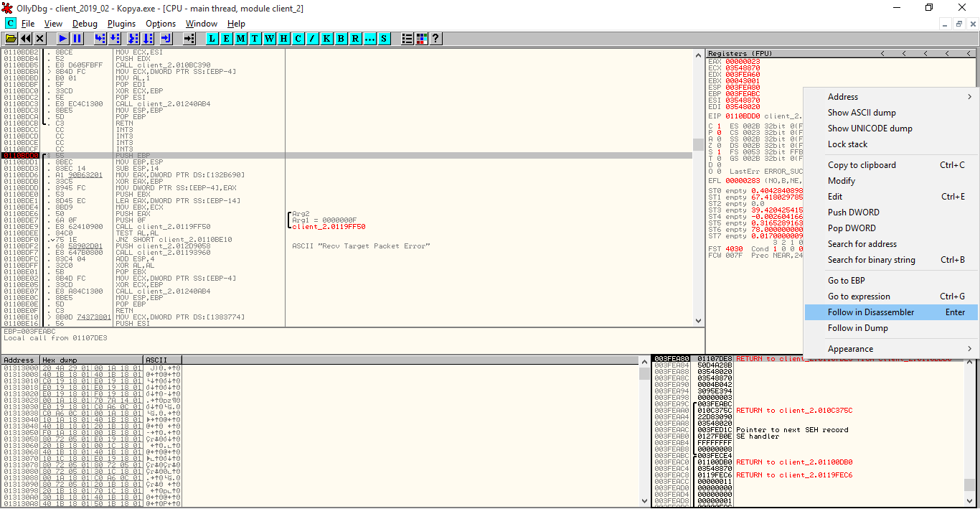The width and height of the screenshot is (980, 509).
Task: Open the Memory map with M button
Action: tap(241, 38)
